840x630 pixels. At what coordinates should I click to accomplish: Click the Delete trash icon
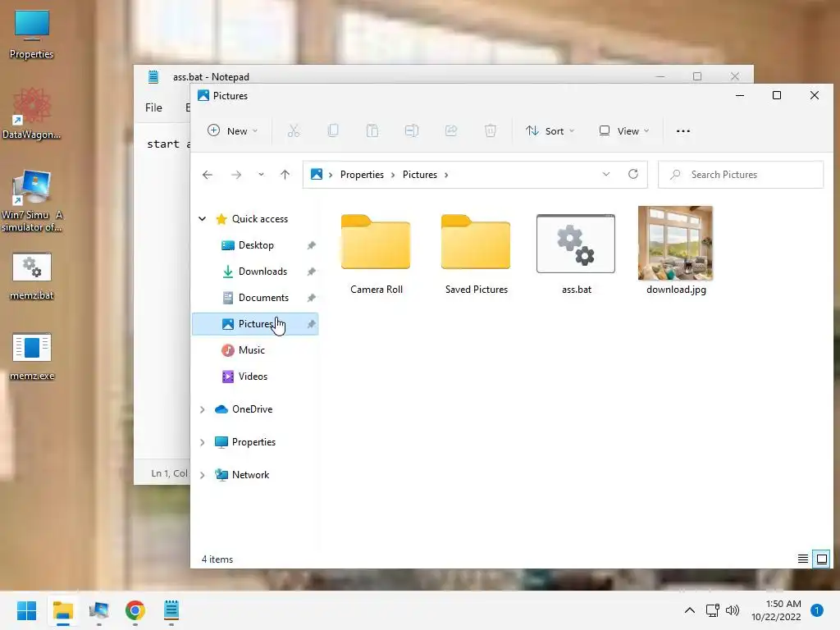pyautogui.click(x=491, y=130)
